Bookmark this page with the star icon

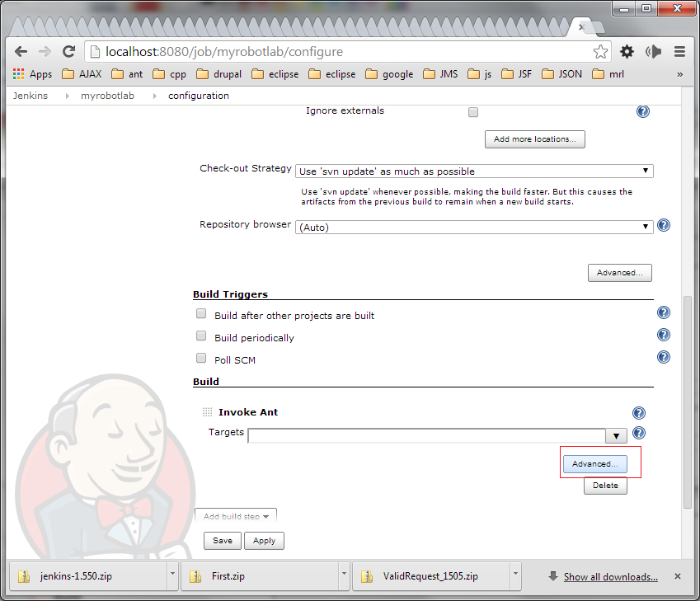click(600, 52)
